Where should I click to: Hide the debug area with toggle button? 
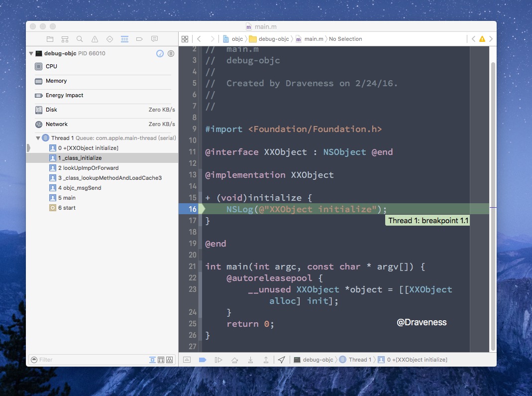pos(187,360)
